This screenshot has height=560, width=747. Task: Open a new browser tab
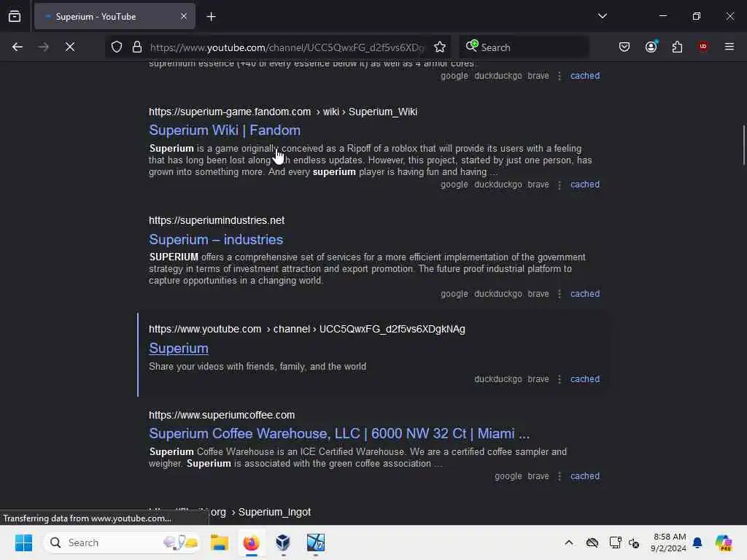click(x=211, y=17)
